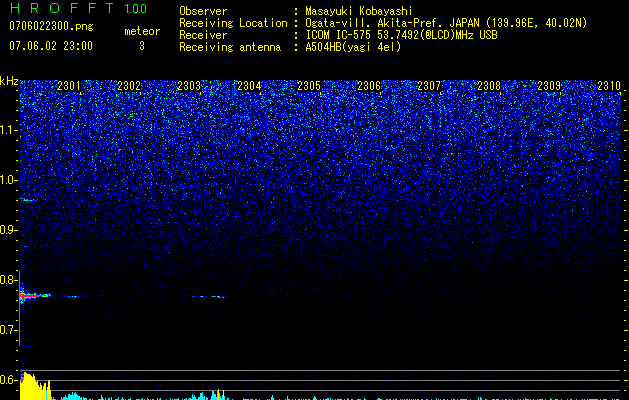Click the 0.7 kHz axis label

[x=9, y=330]
